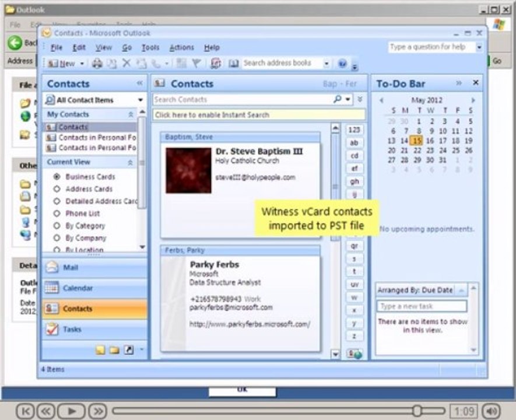Expand the query builder double chevron
This screenshot has width=516, height=420.
coord(360,99)
